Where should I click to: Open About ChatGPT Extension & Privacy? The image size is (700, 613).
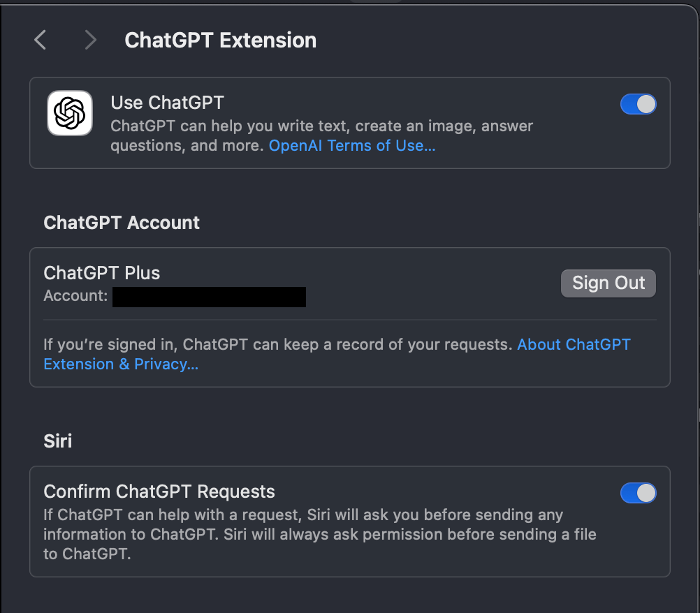coord(574,344)
